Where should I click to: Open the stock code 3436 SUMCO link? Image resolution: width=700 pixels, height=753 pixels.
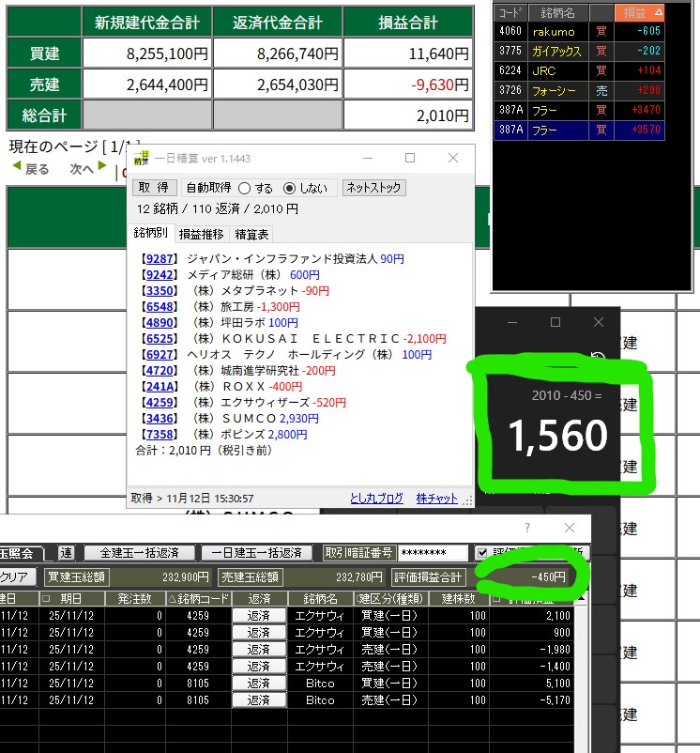pos(153,417)
